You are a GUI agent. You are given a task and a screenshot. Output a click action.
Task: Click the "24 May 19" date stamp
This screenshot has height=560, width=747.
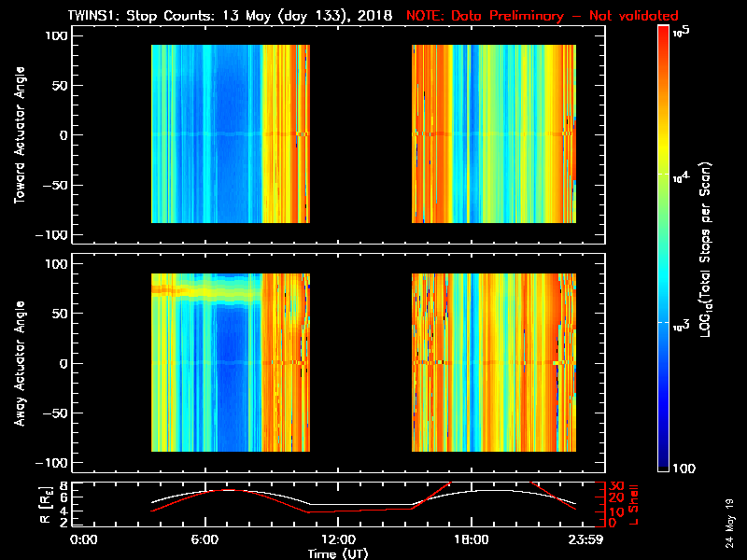tap(729, 523)
